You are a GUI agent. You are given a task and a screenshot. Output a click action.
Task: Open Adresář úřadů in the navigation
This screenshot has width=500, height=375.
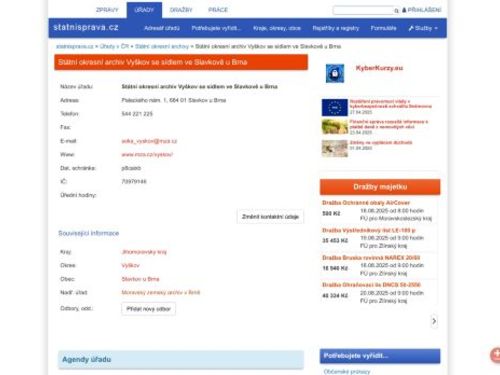162,28
